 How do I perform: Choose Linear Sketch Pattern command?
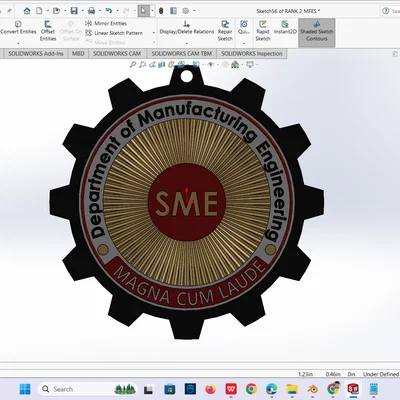click(114, 33)
